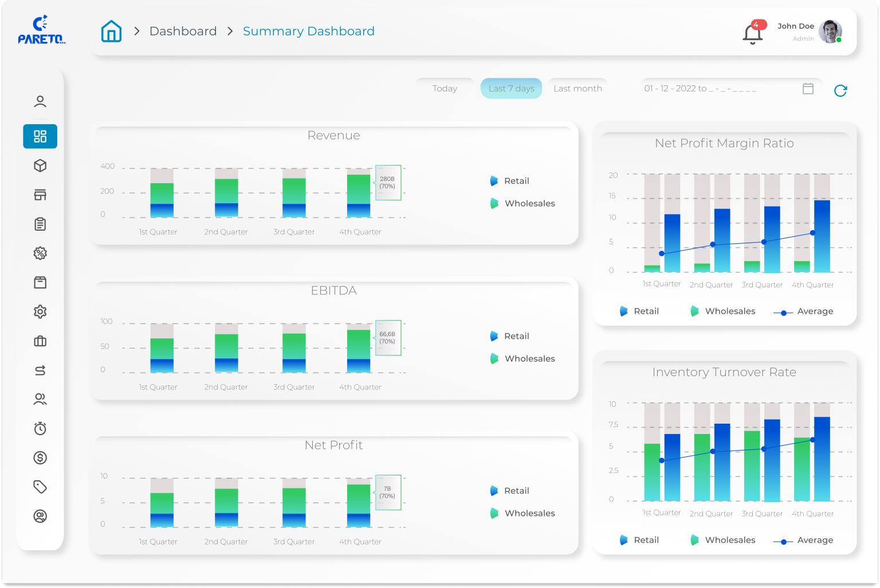This screenshot has height=588, width=880.
Task: Select the Today filter
Action: tap(445, 88)
